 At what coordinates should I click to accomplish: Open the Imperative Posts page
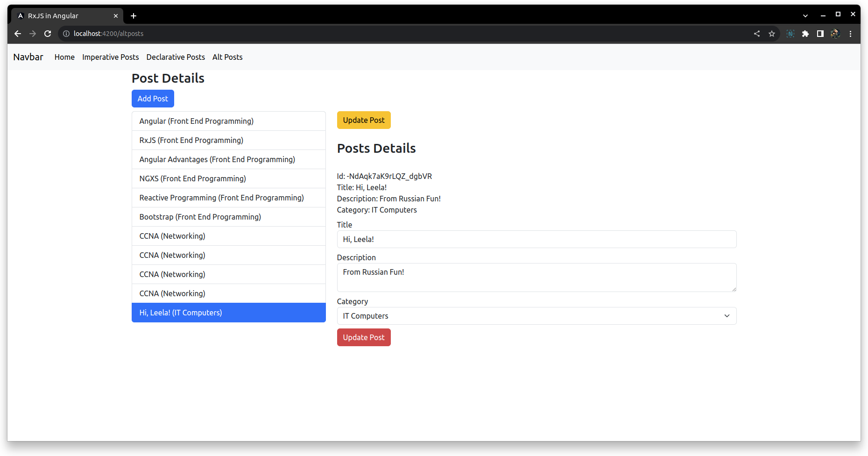click(x=110, y=57)
